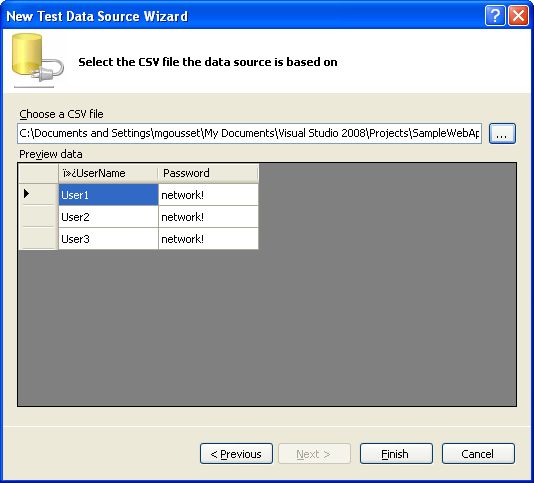Close the New Test Data Source Wizard
This screenshot has width=534, height=483.
518,16
